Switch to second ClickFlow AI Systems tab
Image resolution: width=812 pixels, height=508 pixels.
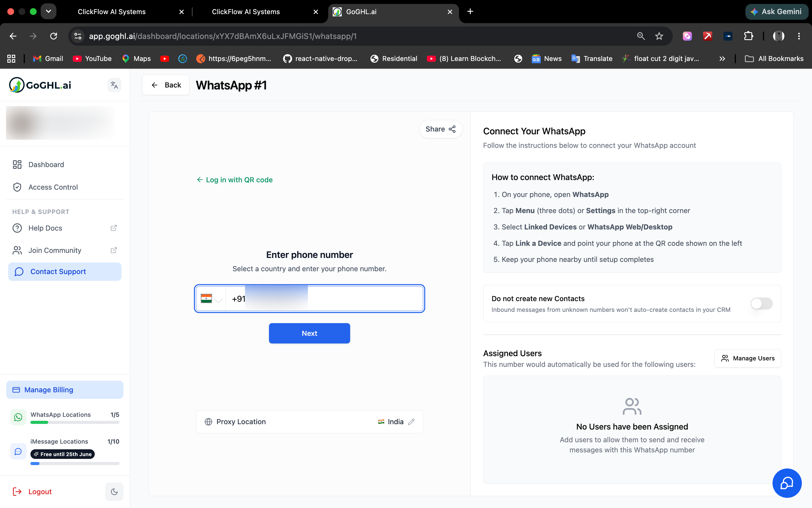246,12
